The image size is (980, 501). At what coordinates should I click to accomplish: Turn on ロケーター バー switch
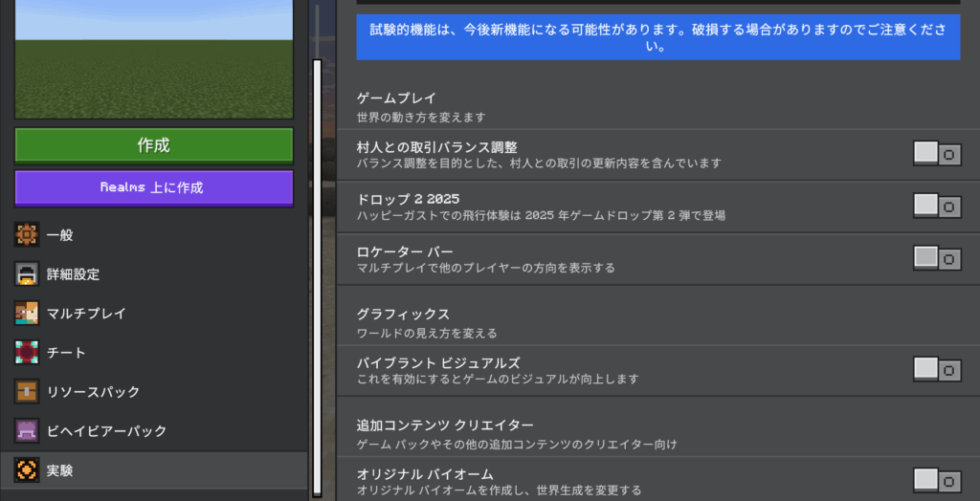937,257
